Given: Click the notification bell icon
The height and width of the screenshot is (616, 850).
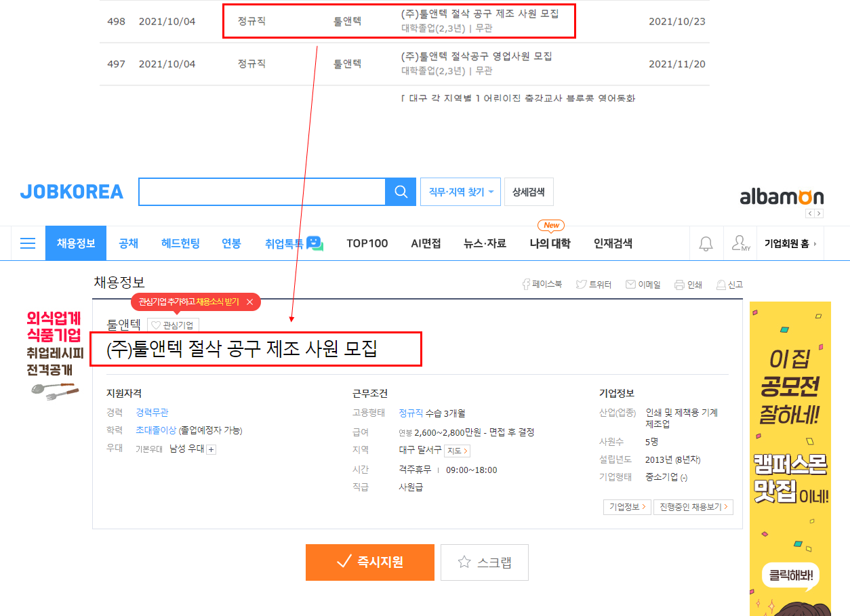Looking at the screenshot, I should 706,244.
